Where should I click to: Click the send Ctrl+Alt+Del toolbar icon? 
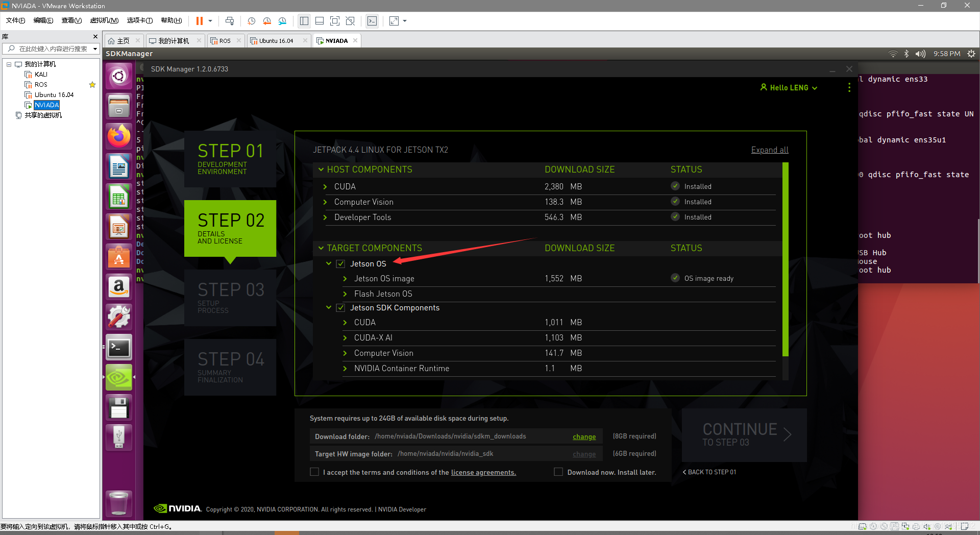(230, 21)
